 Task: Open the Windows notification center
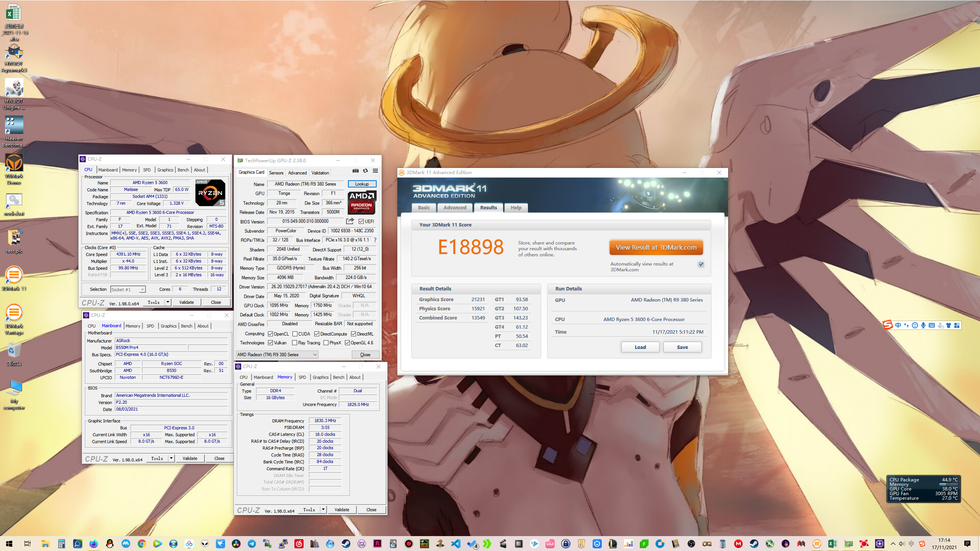click(967, 544)
